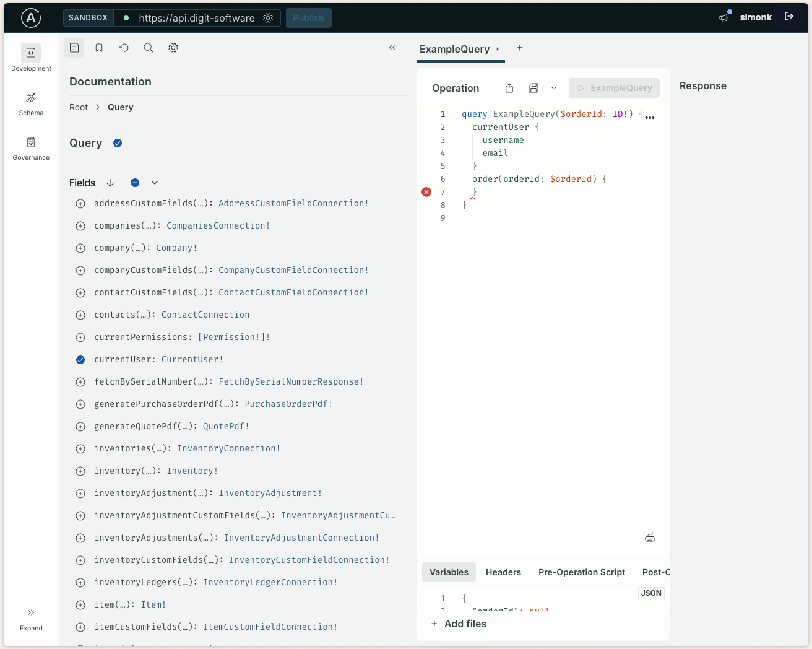This screenshot has height=649, width=812.
Task: Switch to the ExampleQuery tab
Action: (454, 49)
